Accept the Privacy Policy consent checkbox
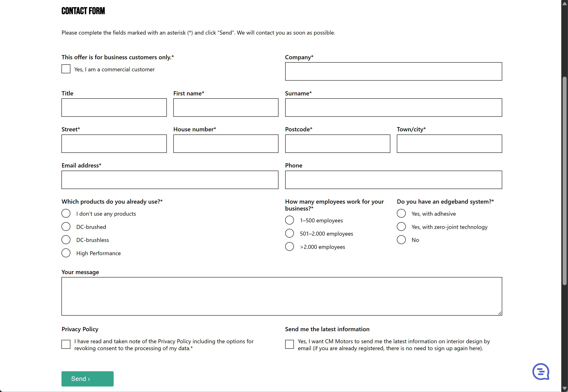The image size is (568, 392). [66, 344]
